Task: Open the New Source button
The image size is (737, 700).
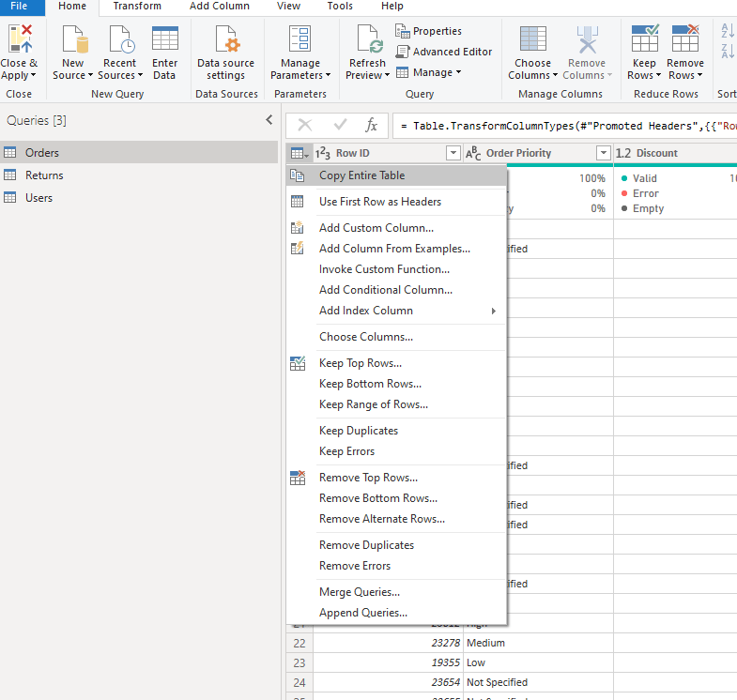Action: tap(72, 53)
